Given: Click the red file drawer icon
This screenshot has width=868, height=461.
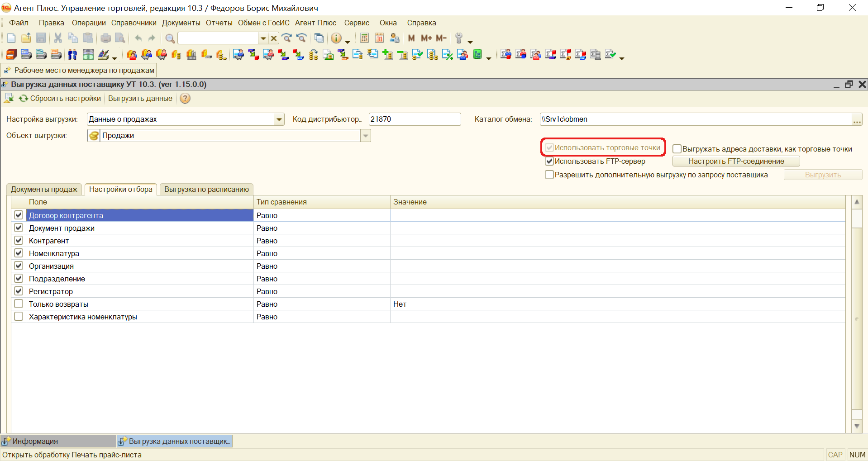Looking at the screenshot, I should 11,55.
